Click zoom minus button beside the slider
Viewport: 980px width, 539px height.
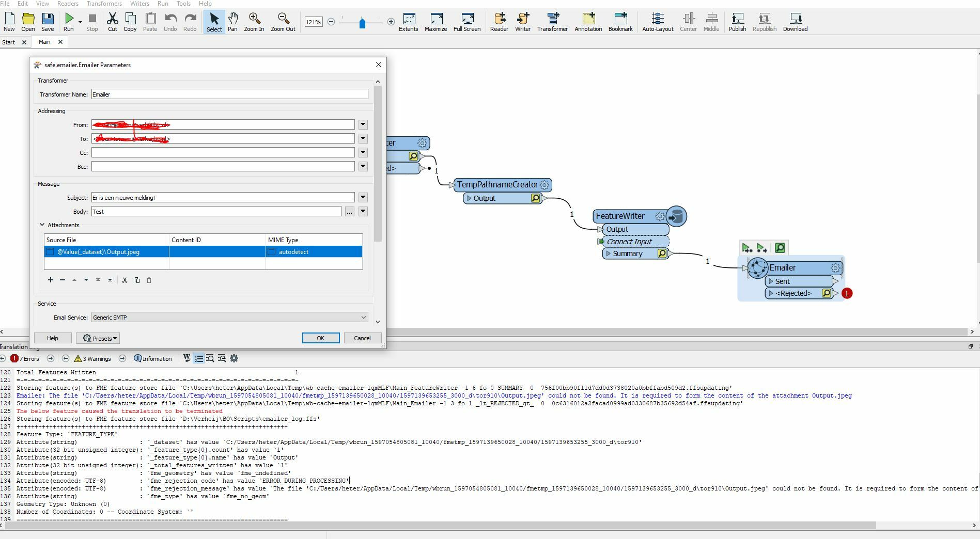pos(331,22)
